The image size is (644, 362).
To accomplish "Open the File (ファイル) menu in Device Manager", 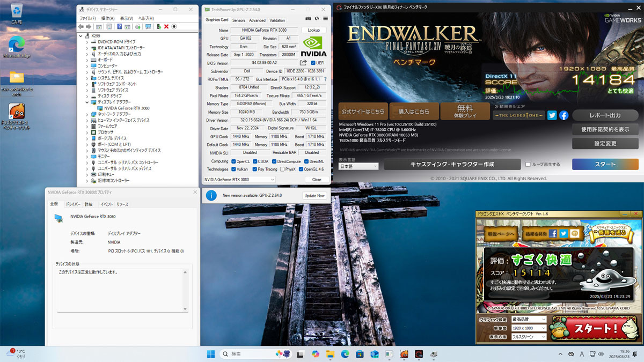I will click(x=87, y=18).
